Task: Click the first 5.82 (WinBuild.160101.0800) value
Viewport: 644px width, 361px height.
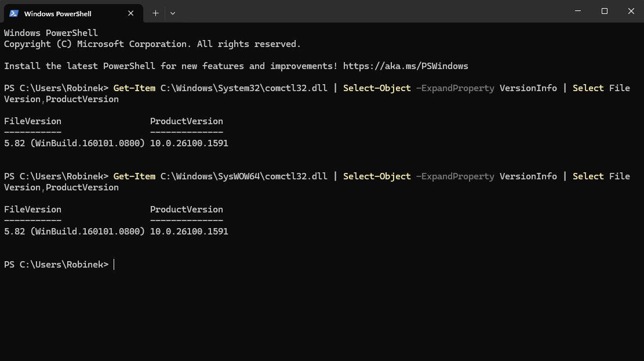Action: pyautogui.click(x=74, y=143)
